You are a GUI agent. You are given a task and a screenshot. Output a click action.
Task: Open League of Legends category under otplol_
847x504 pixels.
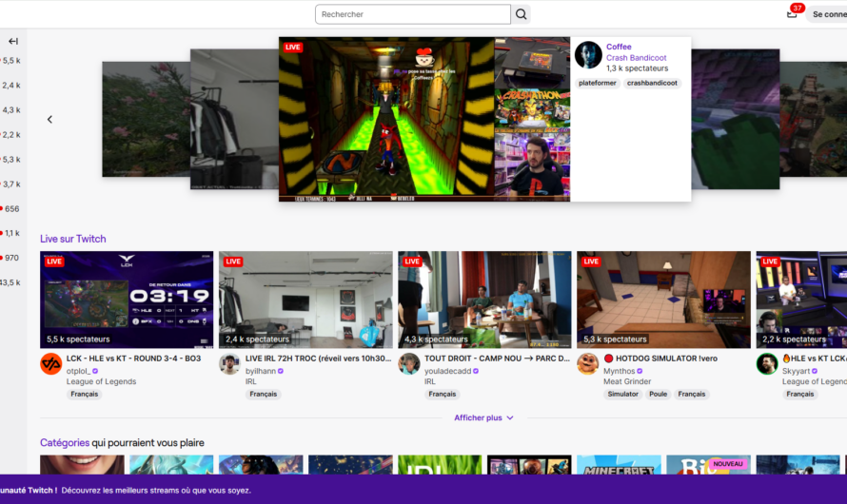pyautogui.click(x=101, y=381)
